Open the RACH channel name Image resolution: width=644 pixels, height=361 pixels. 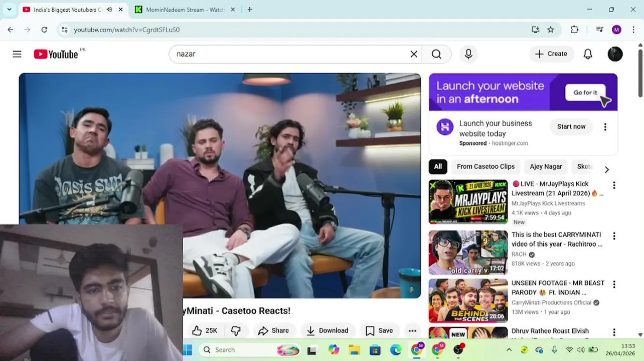click(x=519, y=255)
